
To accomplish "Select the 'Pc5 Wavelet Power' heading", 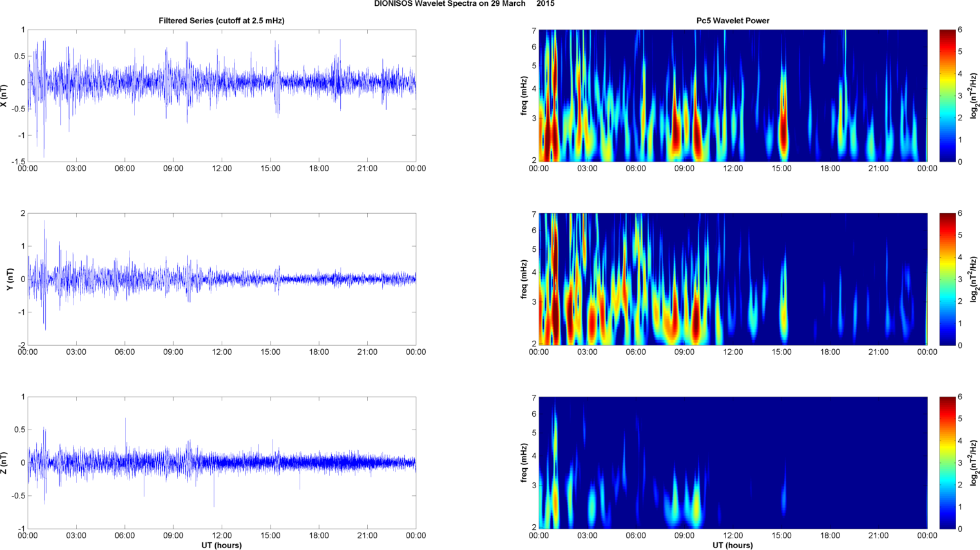I will (733, 21).
